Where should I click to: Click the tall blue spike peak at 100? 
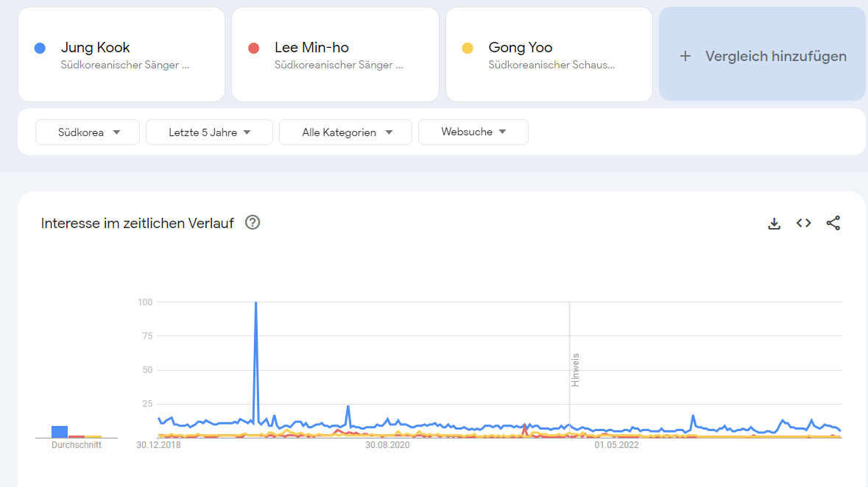(x=255, y=303)
